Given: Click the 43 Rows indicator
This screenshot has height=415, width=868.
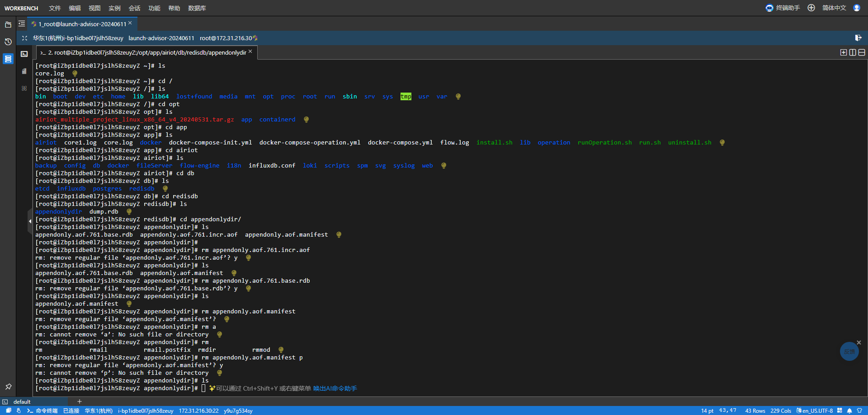Looking at the screenshot, I should (755, 410).
